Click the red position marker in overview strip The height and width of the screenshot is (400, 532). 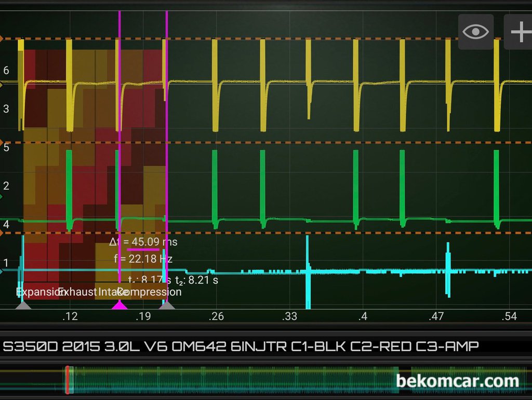pos(68,380)
